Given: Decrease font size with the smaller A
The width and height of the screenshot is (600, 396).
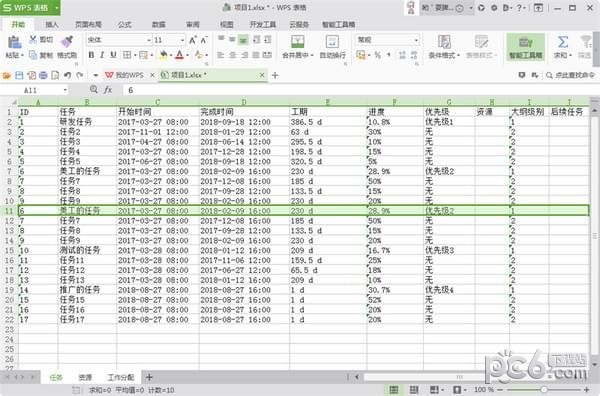Looking at the screenshot, I should click(204, 40).
